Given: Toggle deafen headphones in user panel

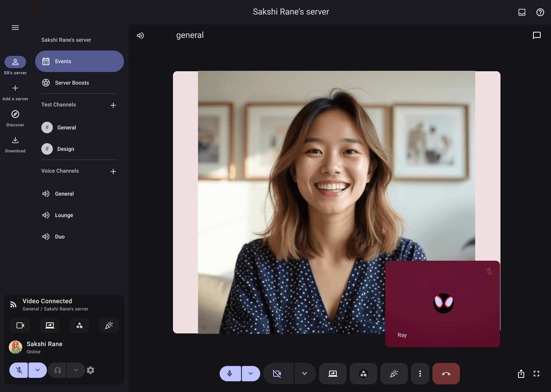Looking at the screenshot, I should click(57, 370).
